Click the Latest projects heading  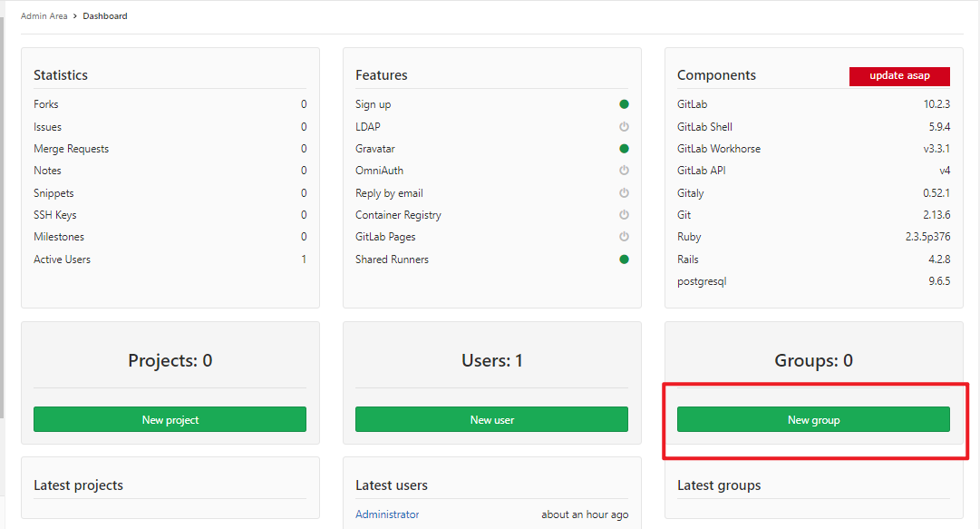click(78, 485)
